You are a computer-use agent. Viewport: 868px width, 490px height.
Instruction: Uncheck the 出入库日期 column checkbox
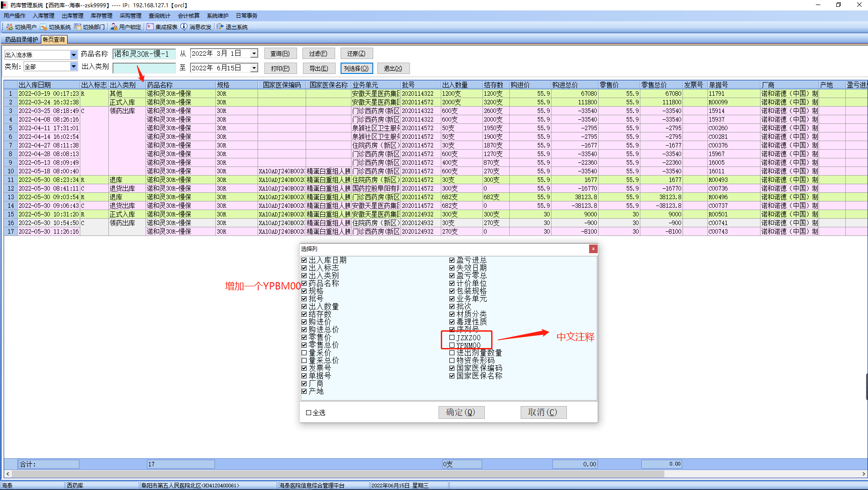click(x=304, y=260)
